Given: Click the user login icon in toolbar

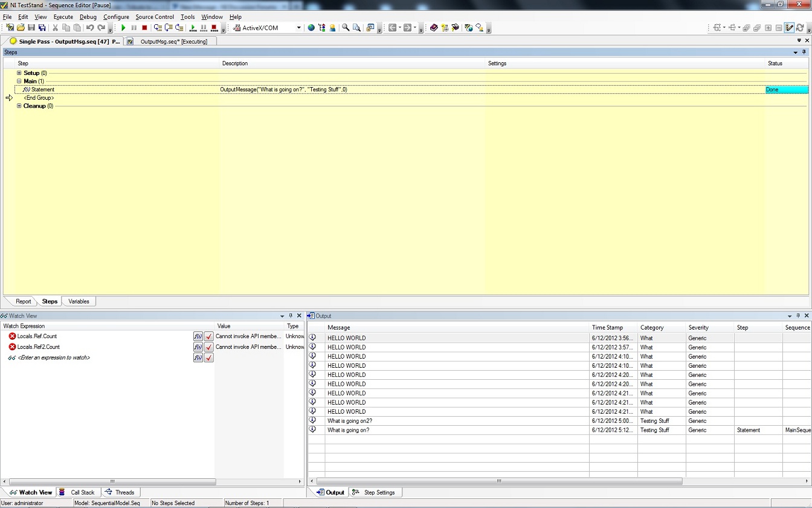Looking at the screenshot, I should (332, 28).
